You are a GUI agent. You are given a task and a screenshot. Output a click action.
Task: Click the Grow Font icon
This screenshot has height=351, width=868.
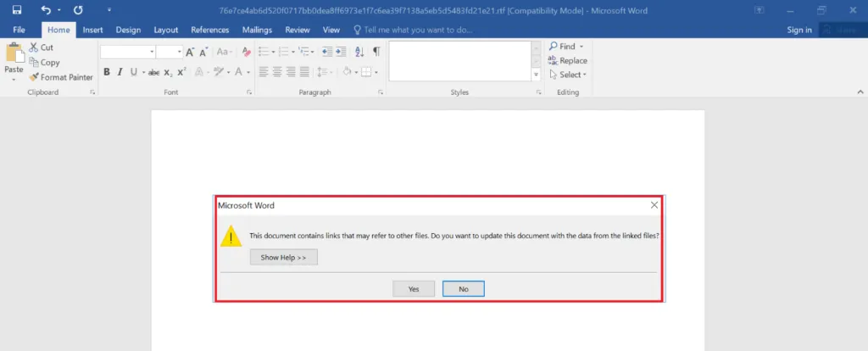pos(190,52)
